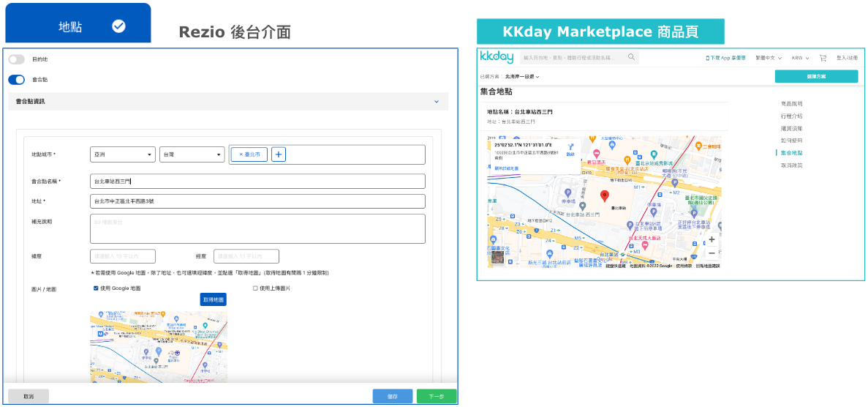This screenshot has height=407, width=868.
Task: Click the map directions icon
Action: 570,148
